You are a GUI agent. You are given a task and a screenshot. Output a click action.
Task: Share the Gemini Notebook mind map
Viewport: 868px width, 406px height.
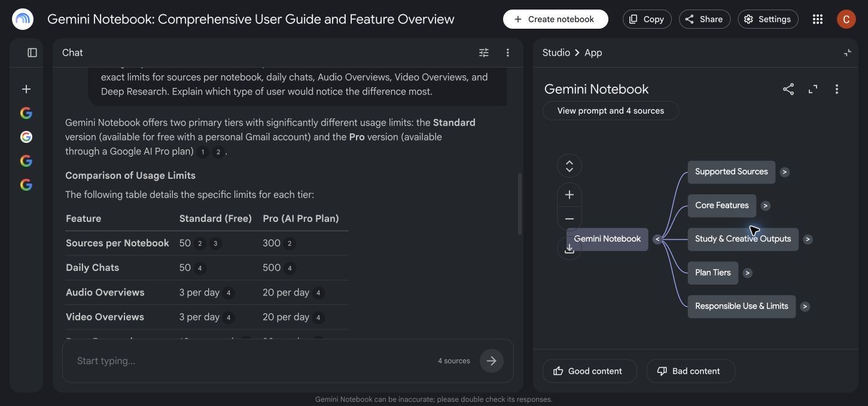(x=788, y=89)
